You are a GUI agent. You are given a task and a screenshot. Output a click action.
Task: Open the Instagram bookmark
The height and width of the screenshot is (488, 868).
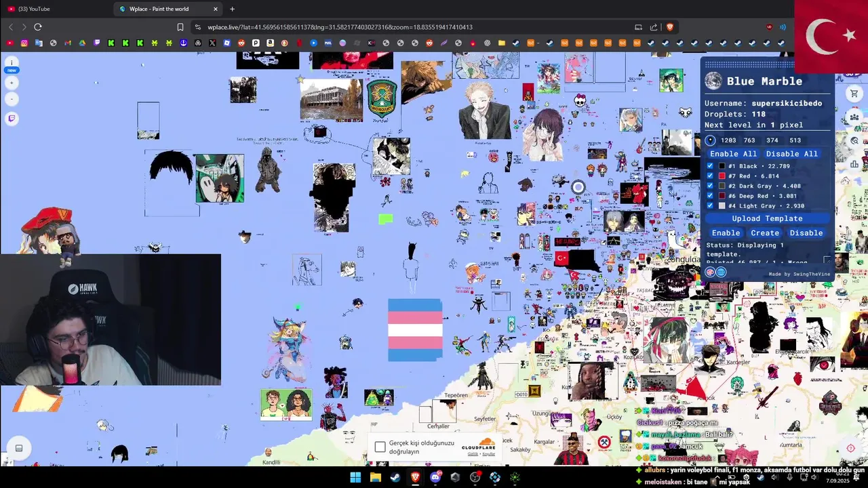[x=24, y=43]
